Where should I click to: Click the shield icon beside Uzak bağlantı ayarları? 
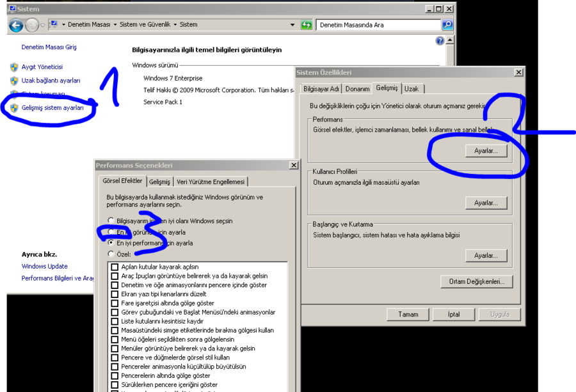14,81
